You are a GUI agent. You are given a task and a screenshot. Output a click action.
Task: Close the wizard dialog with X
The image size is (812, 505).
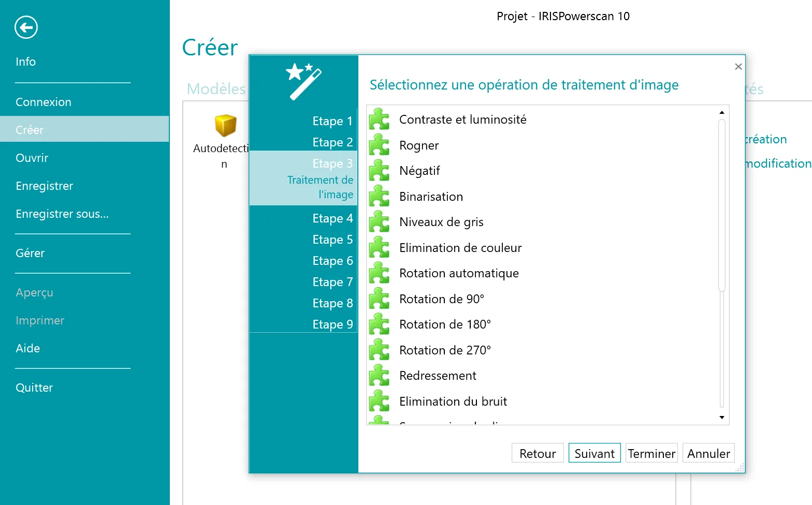tap(738, 67)
